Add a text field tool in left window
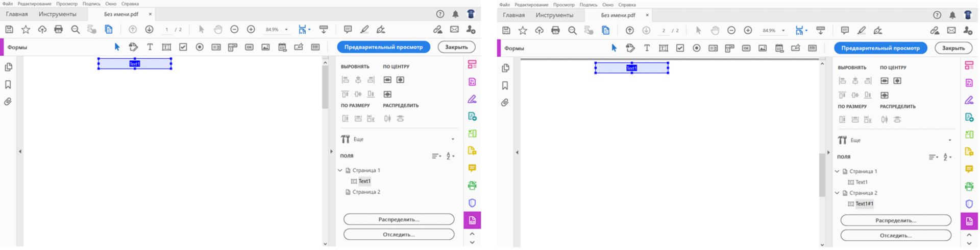Screen dimensions: 980x250 (x=166, y=47)
